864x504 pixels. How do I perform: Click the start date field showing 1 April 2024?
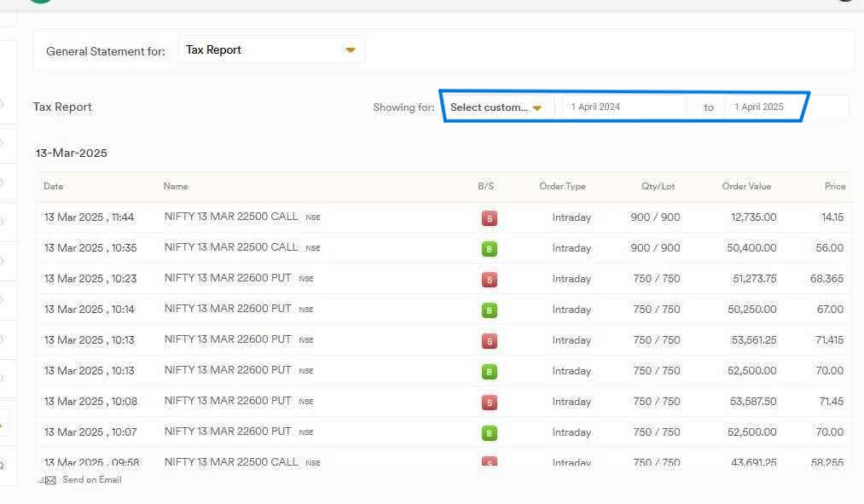pyautogui.click(x=623, y=107)
